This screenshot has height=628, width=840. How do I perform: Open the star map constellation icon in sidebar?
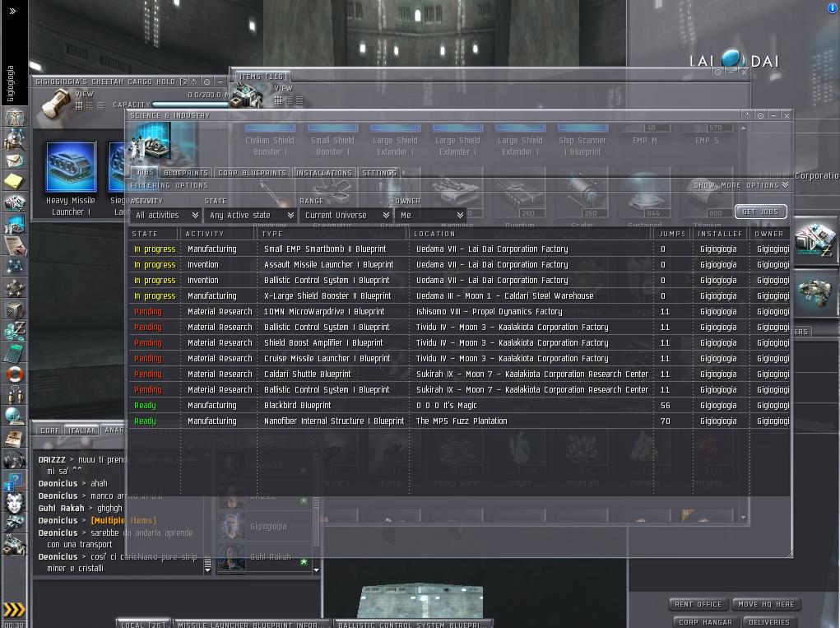pyautogui.click(x=15, y=267)
